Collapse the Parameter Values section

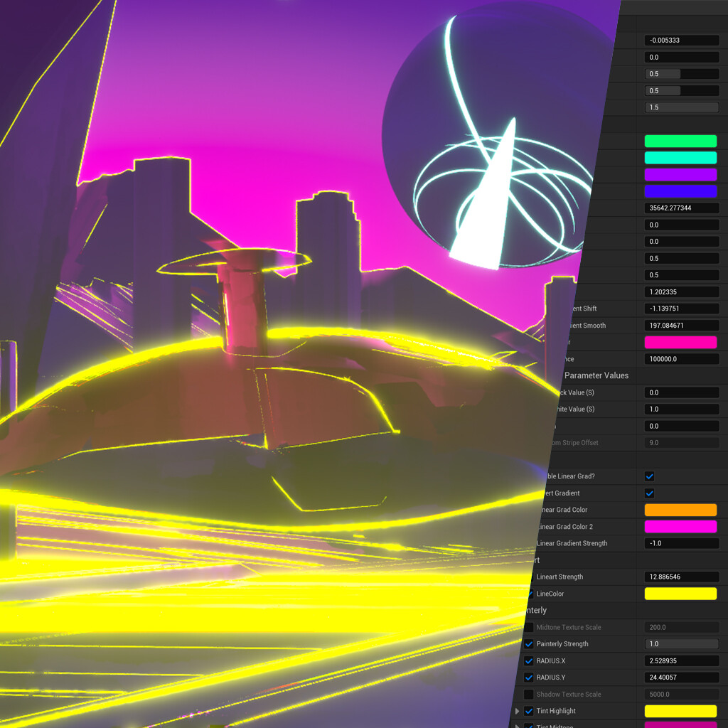pos(597,375)
